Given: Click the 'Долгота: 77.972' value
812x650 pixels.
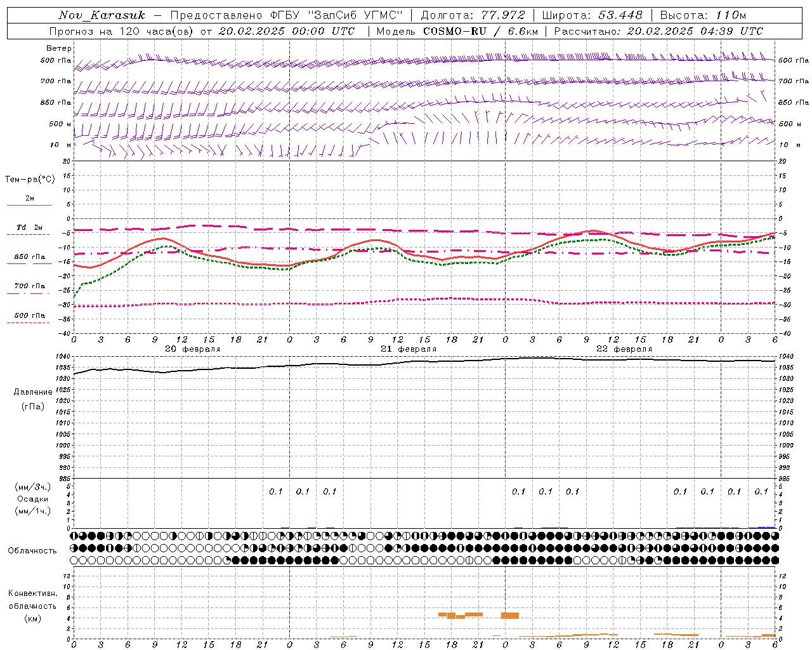Looking at the screenshot, I should click(x=473, y=15).
